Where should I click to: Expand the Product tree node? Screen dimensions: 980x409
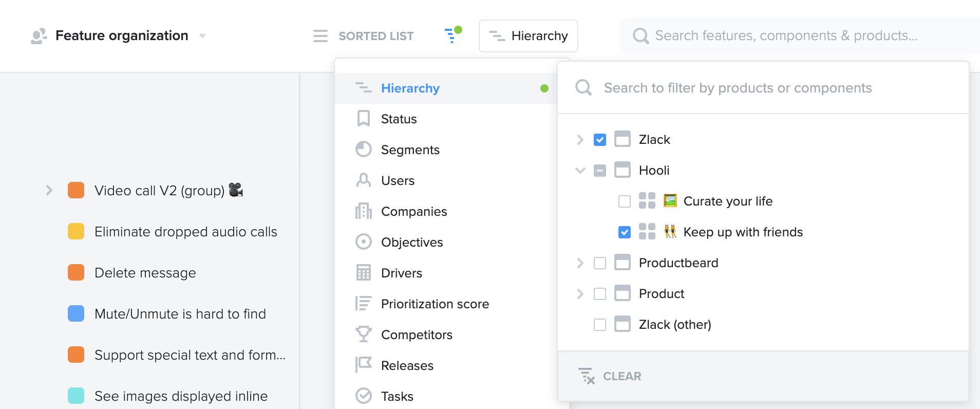click(x=580, y=294)
